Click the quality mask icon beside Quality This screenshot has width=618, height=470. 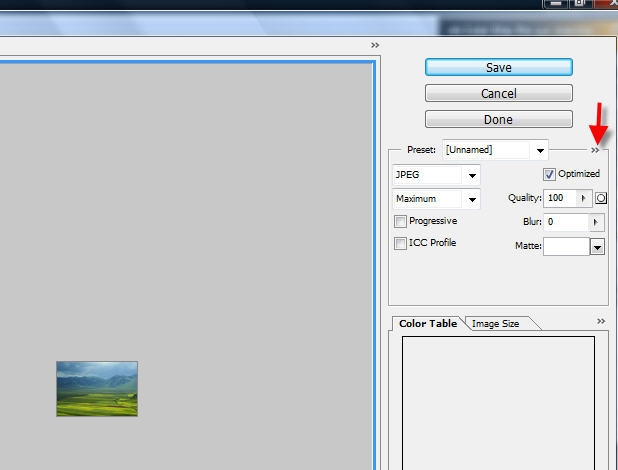pos(602,198)
